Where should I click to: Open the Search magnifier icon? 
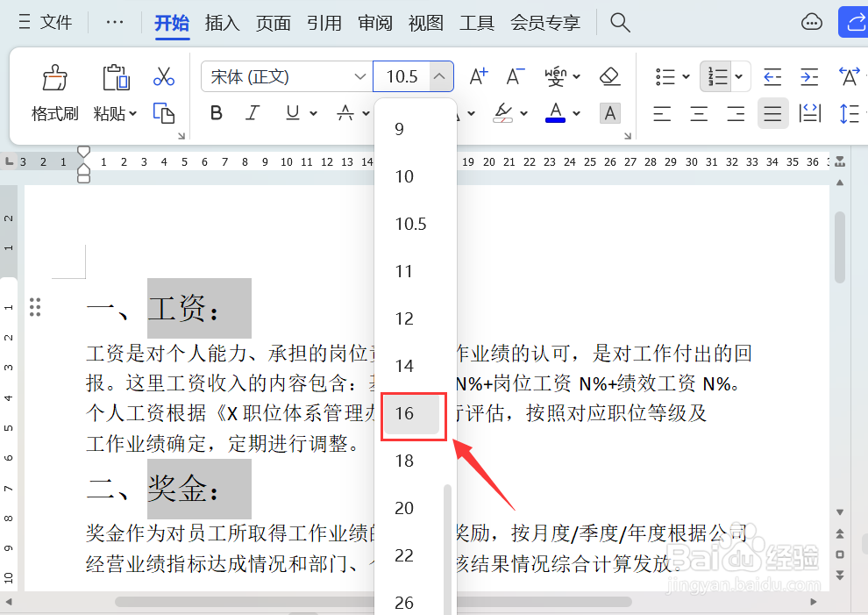coord(620,23)
